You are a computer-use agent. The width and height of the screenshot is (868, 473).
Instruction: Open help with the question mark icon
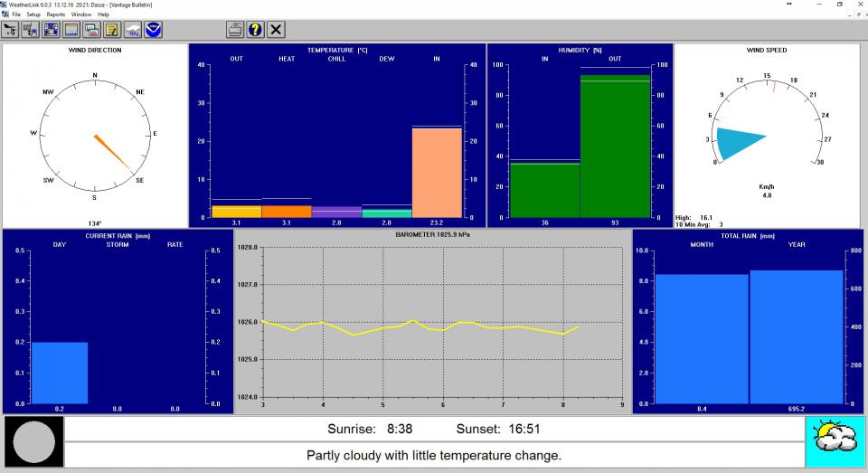(256, 30)
